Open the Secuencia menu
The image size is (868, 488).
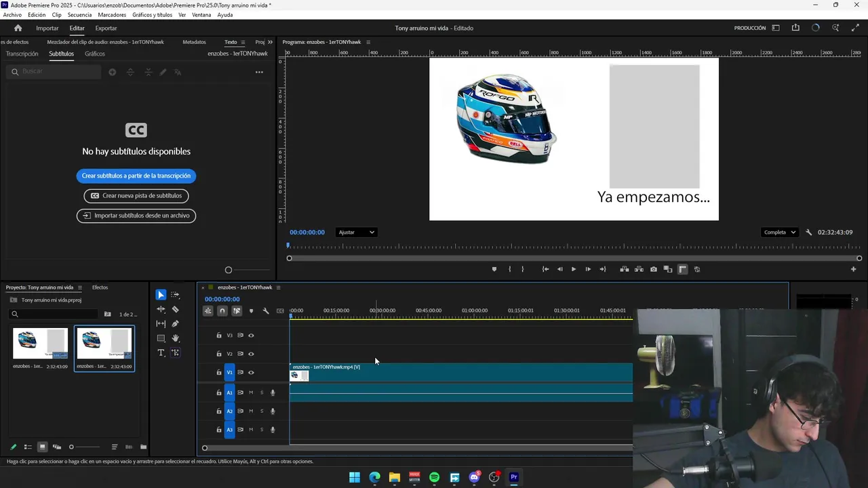pos(79,15)
